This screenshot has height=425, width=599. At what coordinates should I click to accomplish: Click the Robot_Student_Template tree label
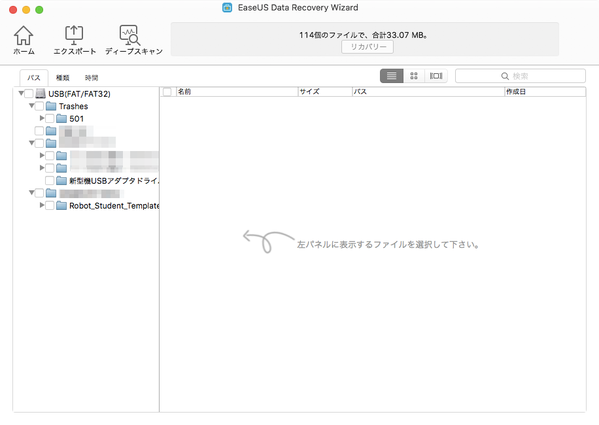[114, 206]
